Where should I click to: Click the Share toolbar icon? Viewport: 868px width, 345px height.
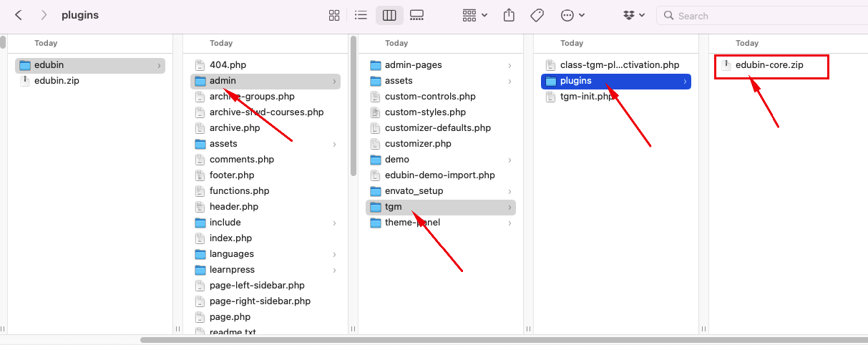509,15
